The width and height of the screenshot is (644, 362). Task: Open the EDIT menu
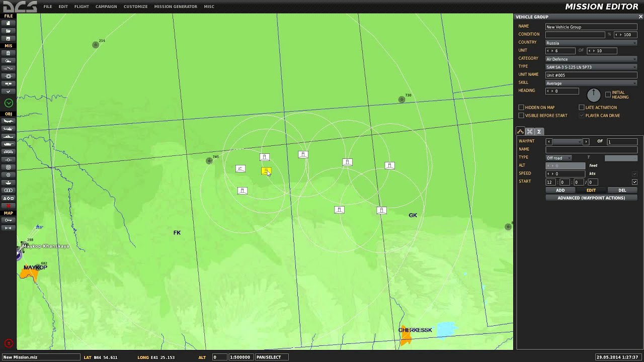pyautogui.click(x=63, y=7)
